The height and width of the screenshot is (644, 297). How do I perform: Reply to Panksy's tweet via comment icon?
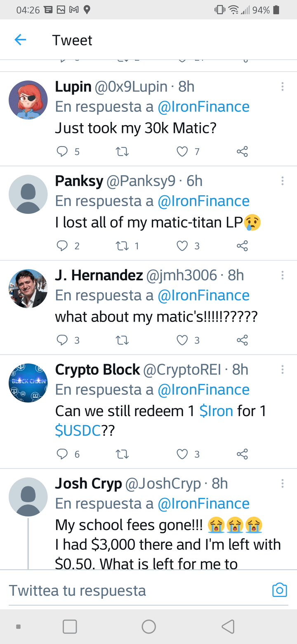62,246
